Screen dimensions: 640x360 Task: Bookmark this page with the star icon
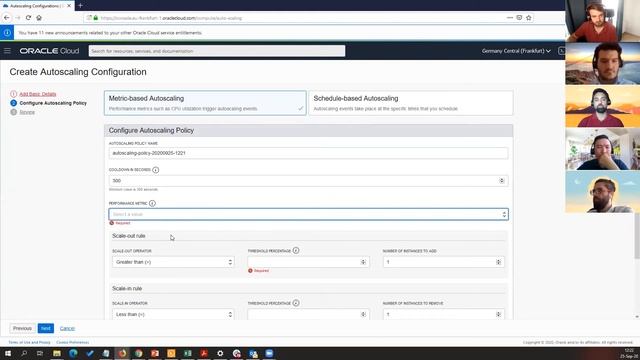[x=529, y=18]
